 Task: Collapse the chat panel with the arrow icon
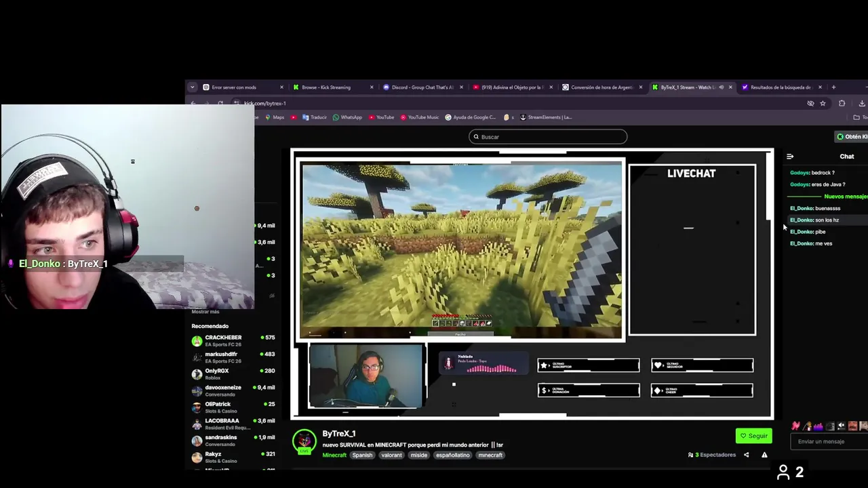pyautogui.click(x=790, y=157)
